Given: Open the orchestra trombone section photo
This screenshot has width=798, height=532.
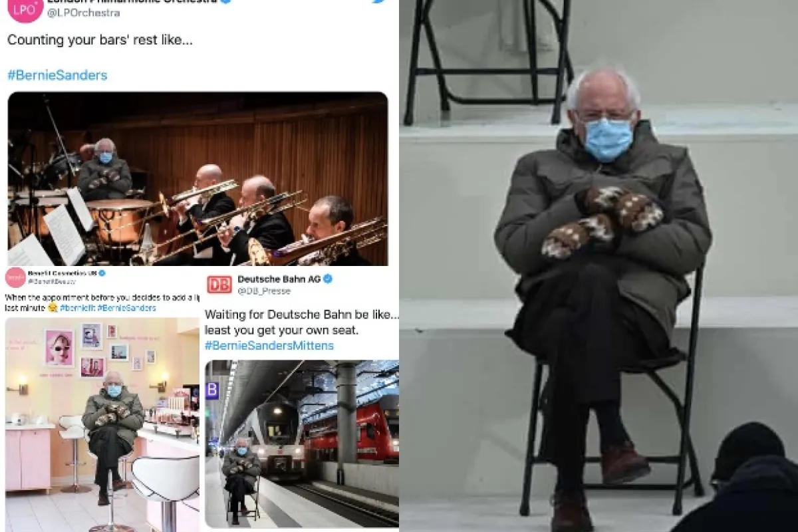Looking at the screenshot, I should [x=198, y=179].
